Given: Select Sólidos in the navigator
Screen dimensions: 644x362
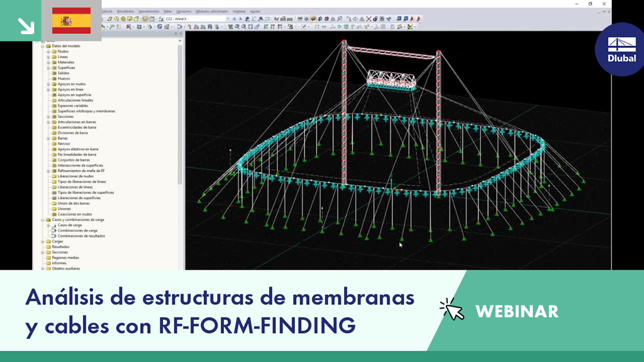Looking at the screenshot, I should [64, 73].
